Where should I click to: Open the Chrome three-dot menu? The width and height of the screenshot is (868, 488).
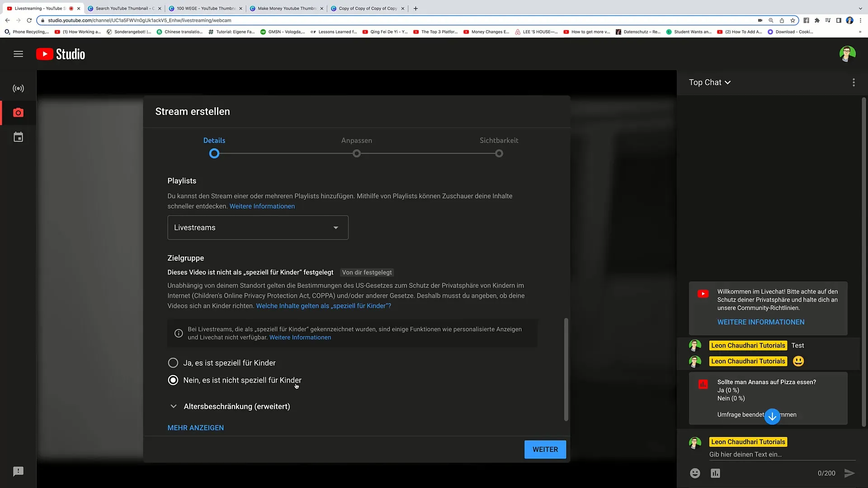(x=860, y=20)
